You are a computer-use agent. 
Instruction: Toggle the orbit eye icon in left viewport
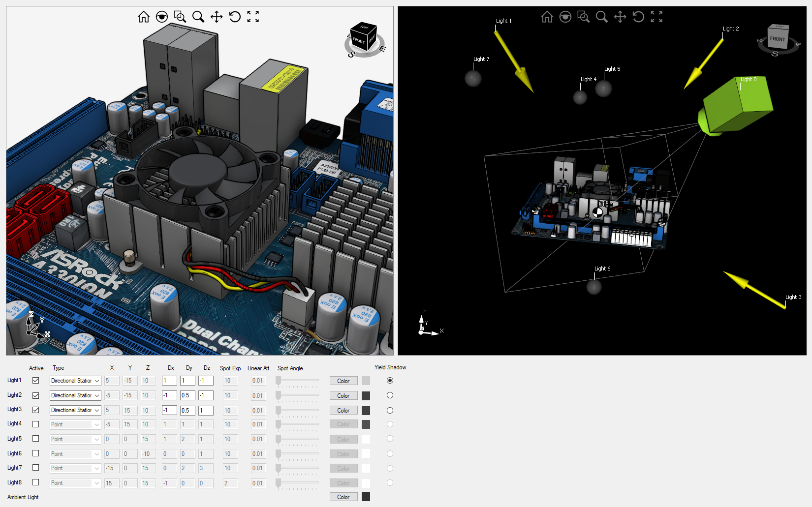tap(161, 17)
